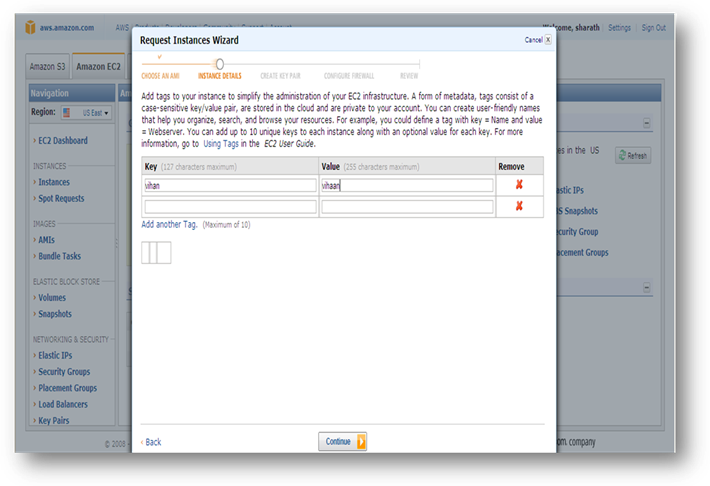Open AMIs in the navigation panel
710x486 pixels.
(46, 240)
